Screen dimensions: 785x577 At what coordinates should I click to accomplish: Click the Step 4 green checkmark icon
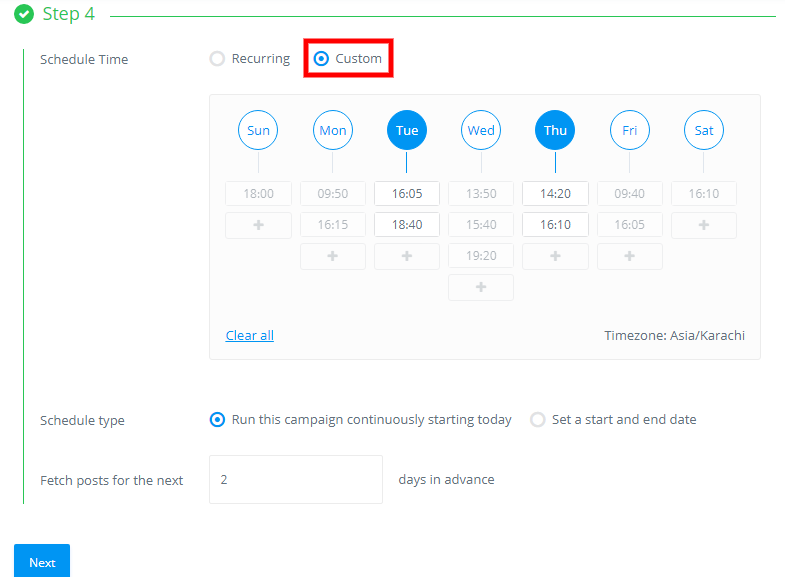pos(24,14)
